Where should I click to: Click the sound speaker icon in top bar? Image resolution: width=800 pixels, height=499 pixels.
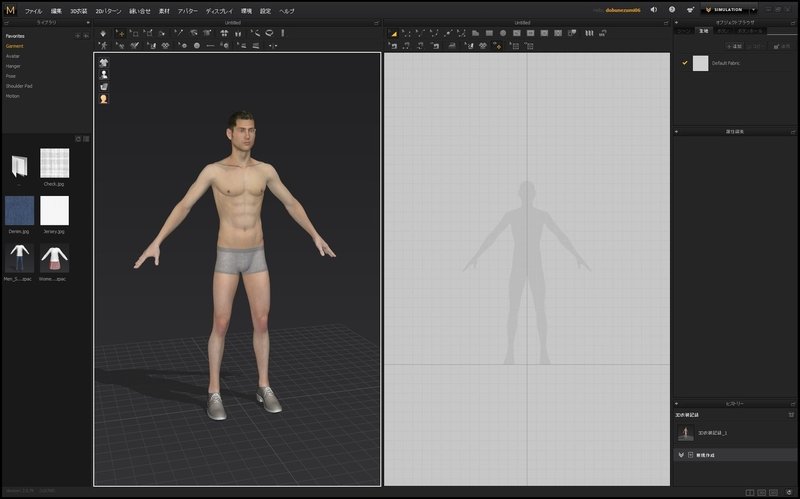click(654, 10)
